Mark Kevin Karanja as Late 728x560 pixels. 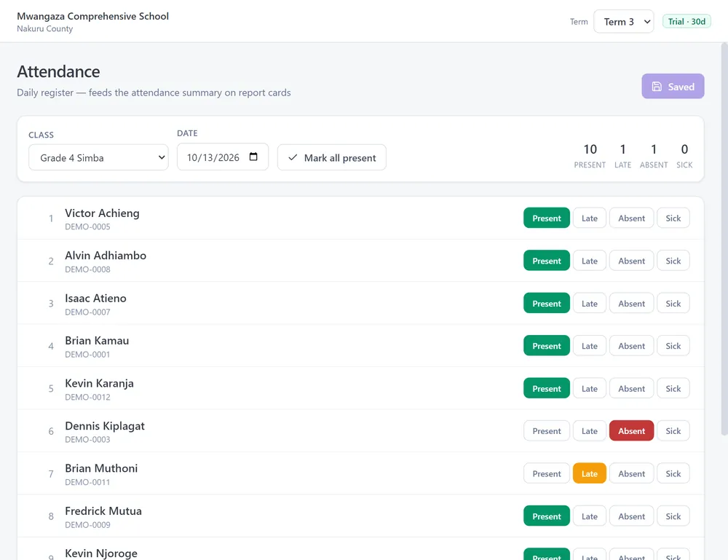589,389
